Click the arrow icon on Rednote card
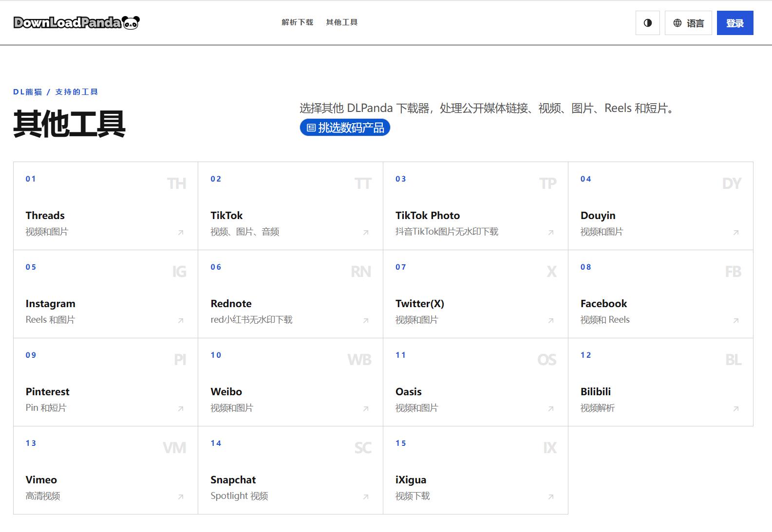 click(366, 321)
